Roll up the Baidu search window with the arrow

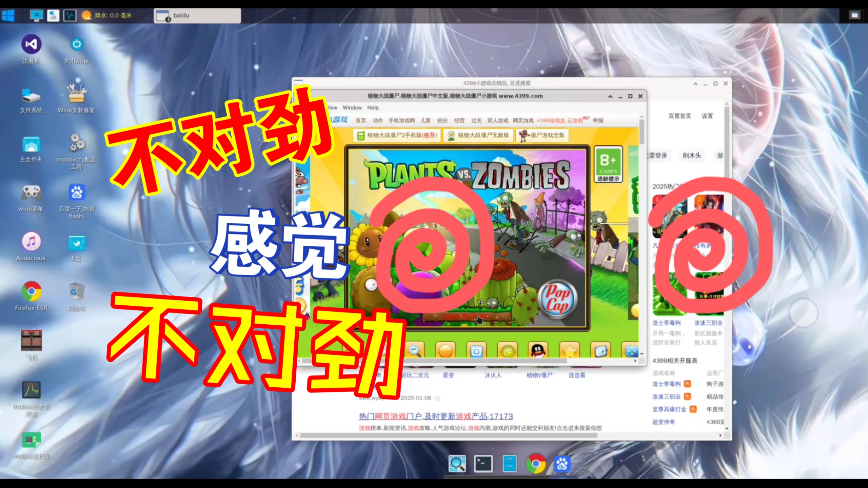point(695,84)
